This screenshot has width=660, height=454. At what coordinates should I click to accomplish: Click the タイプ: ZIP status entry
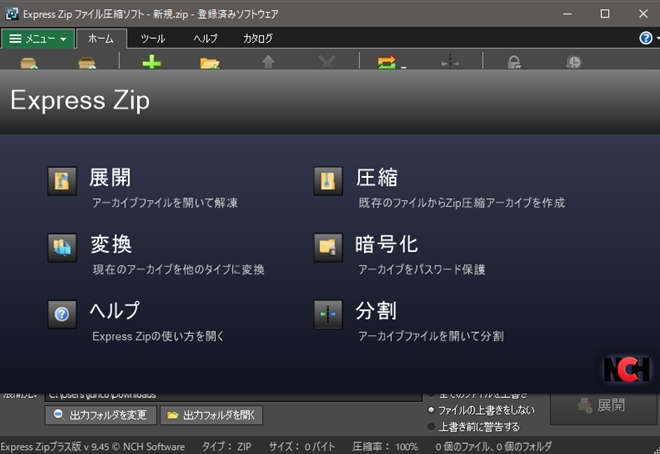pos(226,446)
